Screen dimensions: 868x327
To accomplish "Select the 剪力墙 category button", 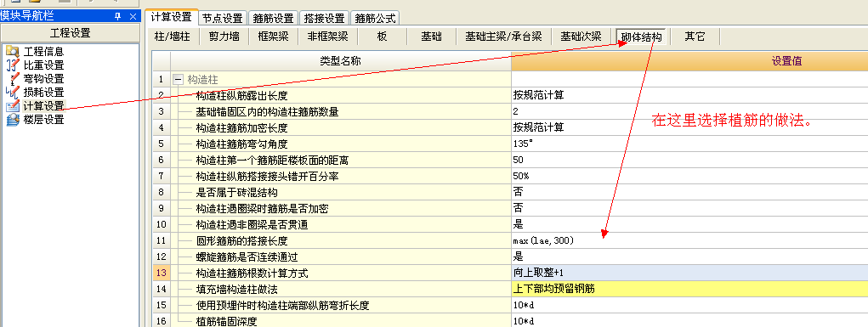I will pyautogui.click(x=224, y=37).
